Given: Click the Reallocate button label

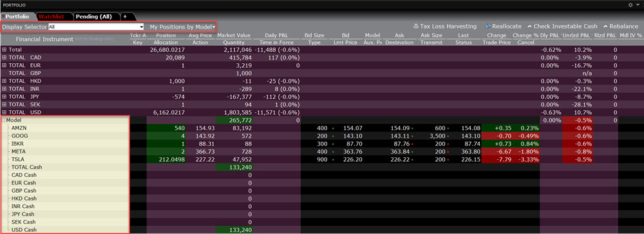Looking at the screenshot, I should (507, 26).
